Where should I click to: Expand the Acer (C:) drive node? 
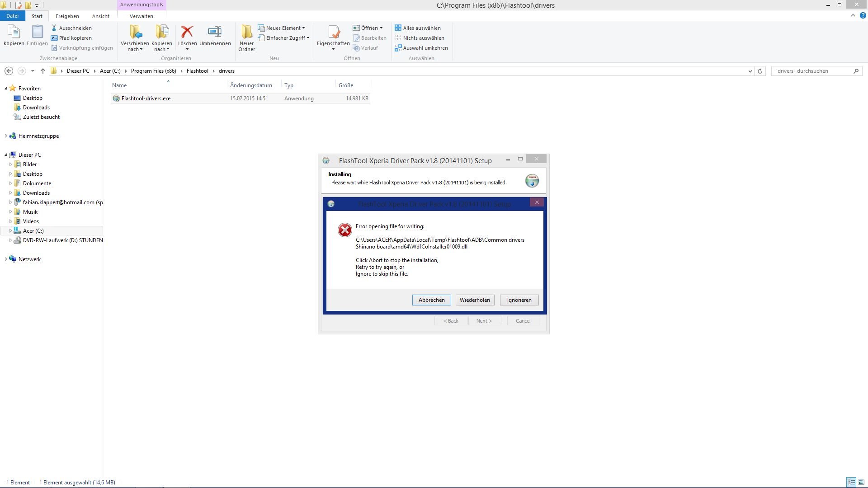(x=10, y=231)
